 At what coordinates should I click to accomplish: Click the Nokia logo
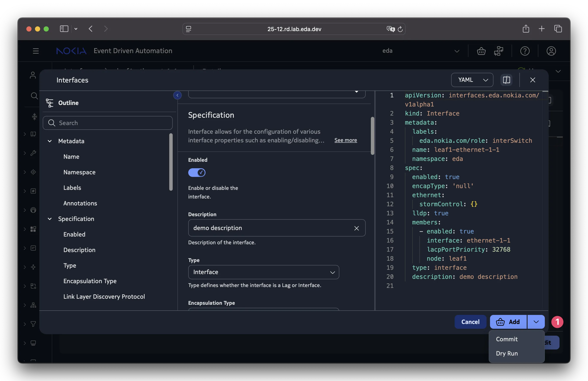click(71, 51)
